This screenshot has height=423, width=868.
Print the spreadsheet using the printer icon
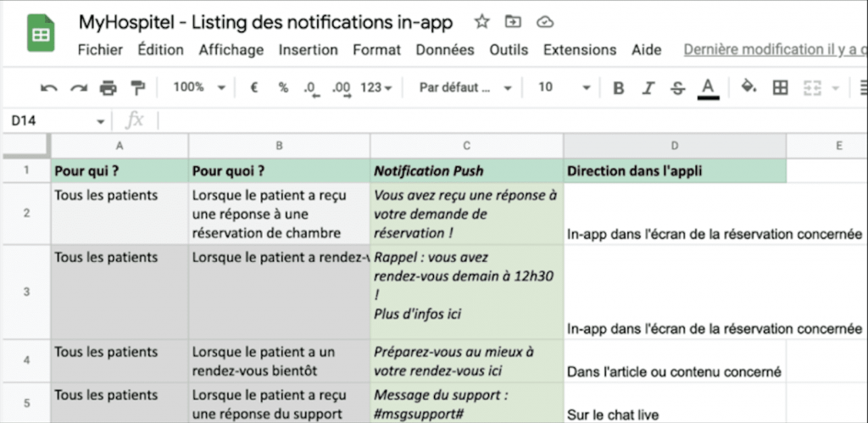(108, 87)
